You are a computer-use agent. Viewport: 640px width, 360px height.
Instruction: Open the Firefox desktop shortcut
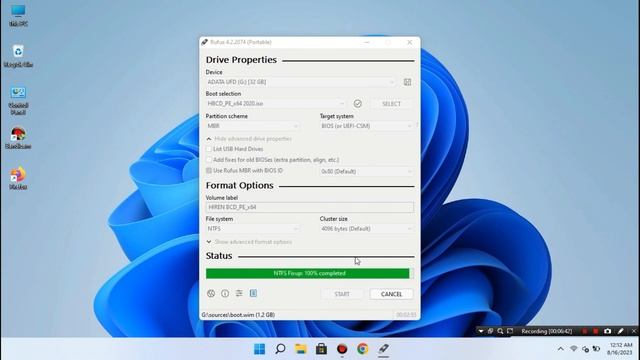pyautogui.click(x=18, y=178)
